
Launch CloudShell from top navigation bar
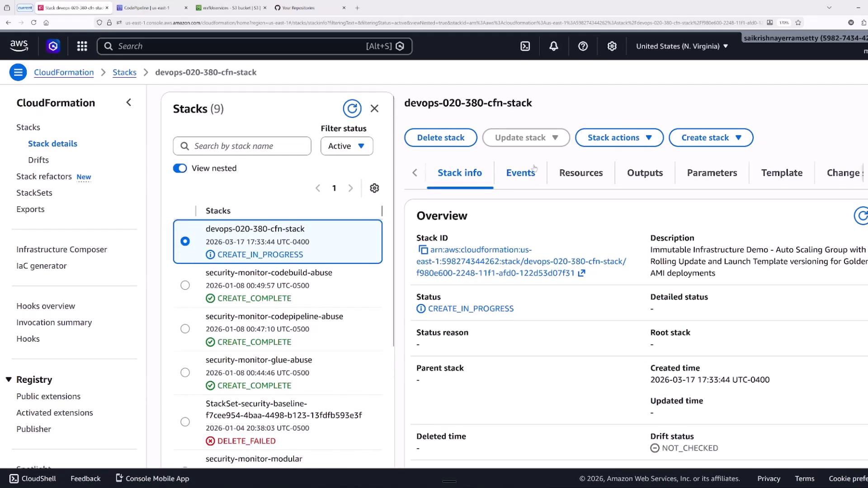[525, 46]
